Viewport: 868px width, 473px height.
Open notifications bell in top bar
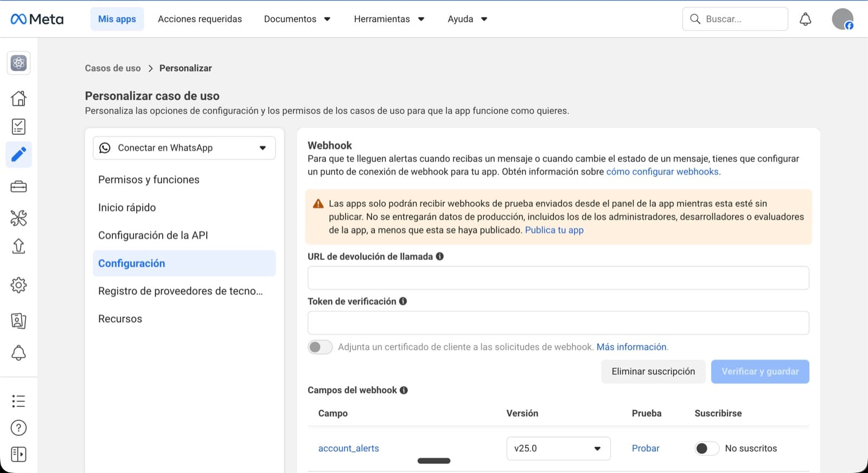806,19
